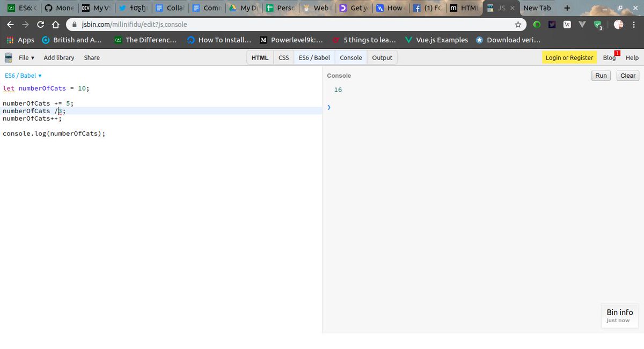Click the shield extension with badge 3
This screenshot has height=349, width=644.
(597, 24)
